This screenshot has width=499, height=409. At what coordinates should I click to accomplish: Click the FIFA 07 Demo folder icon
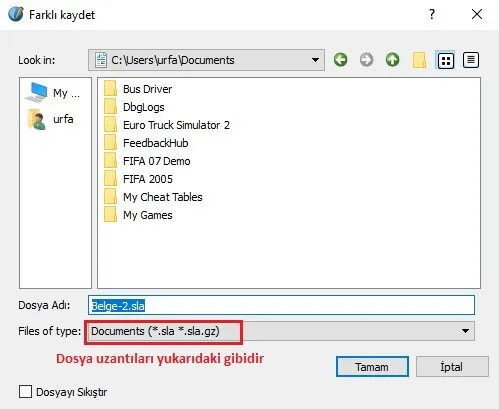click(110, 161)
